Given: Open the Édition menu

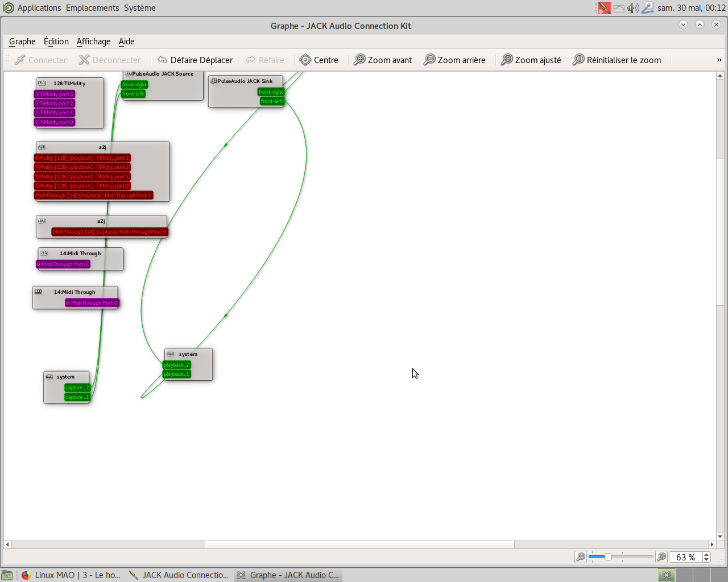Looking at the screenshot, I should coord(56,41).
